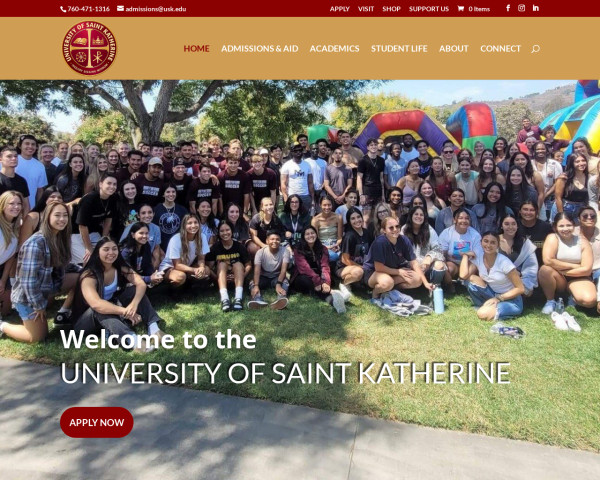Open the STUDENT LIFE menu
The image size is (600, 480).
(399, 49)
